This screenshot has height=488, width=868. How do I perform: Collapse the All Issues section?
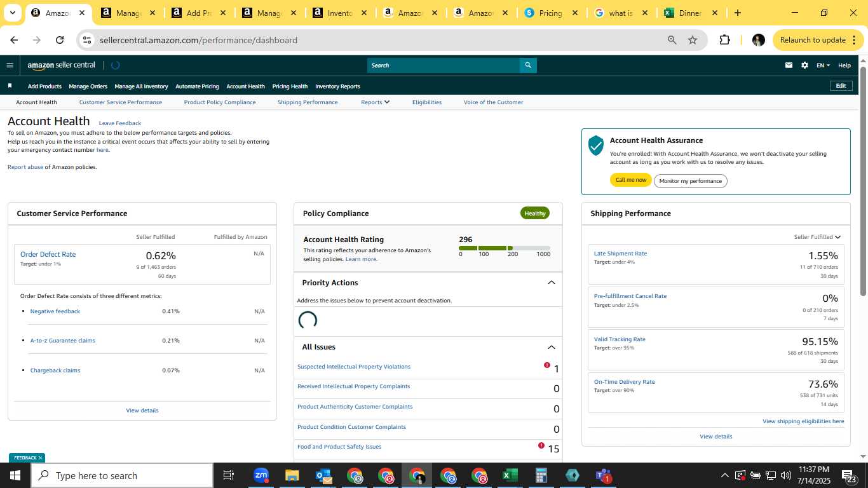coord(551,347)
